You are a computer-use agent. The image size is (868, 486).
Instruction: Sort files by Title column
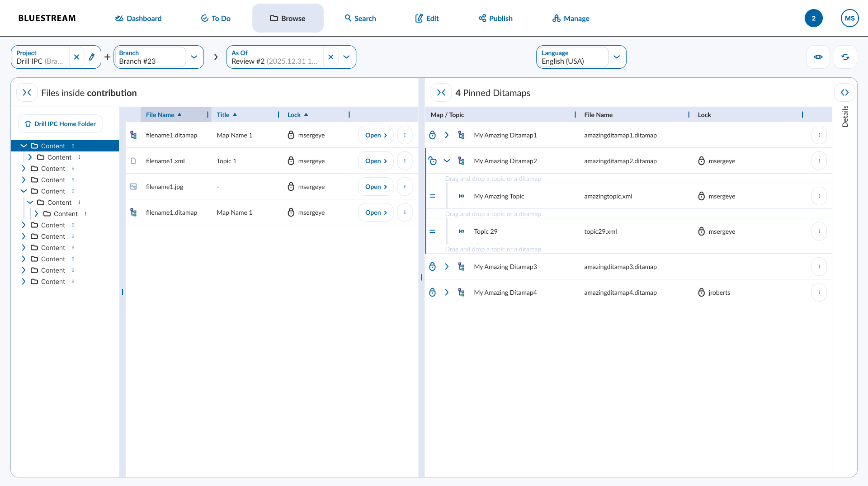tap(227, 115)
